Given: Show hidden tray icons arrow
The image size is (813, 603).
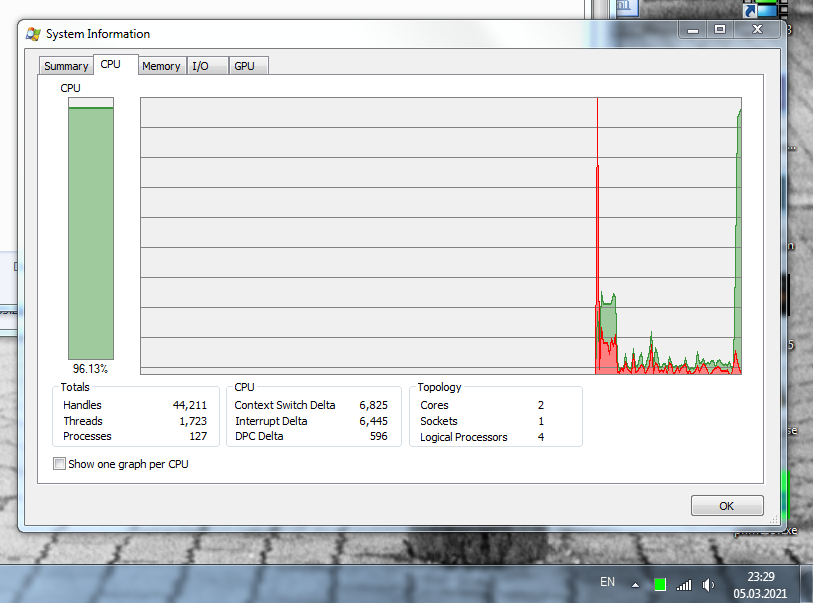Looking at the screenshot, I should click(635, 585).
